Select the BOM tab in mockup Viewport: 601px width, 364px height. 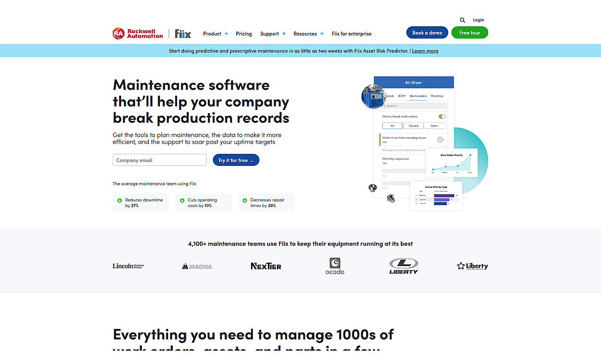[402, 96]
